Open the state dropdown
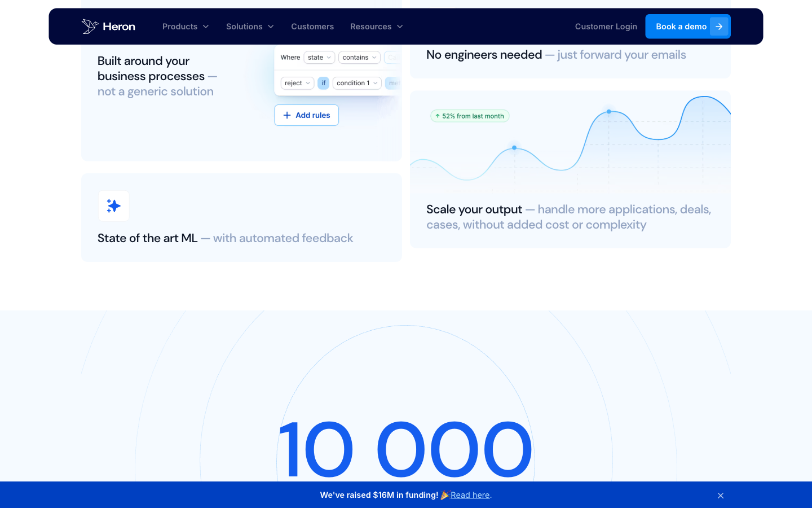Viewport: 812px width, 508px height. tap(319, 58)
